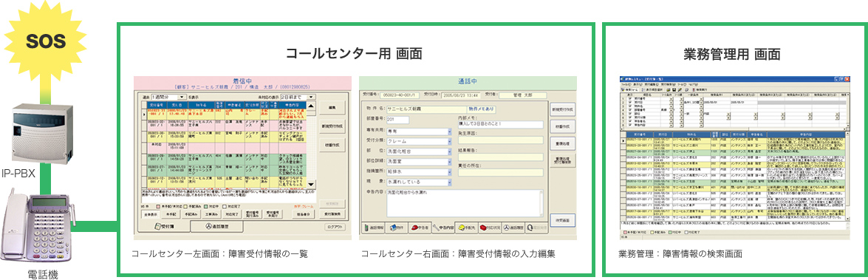
Task: Click 新規受付作成 in right input screen
Action: click(562, 109)
